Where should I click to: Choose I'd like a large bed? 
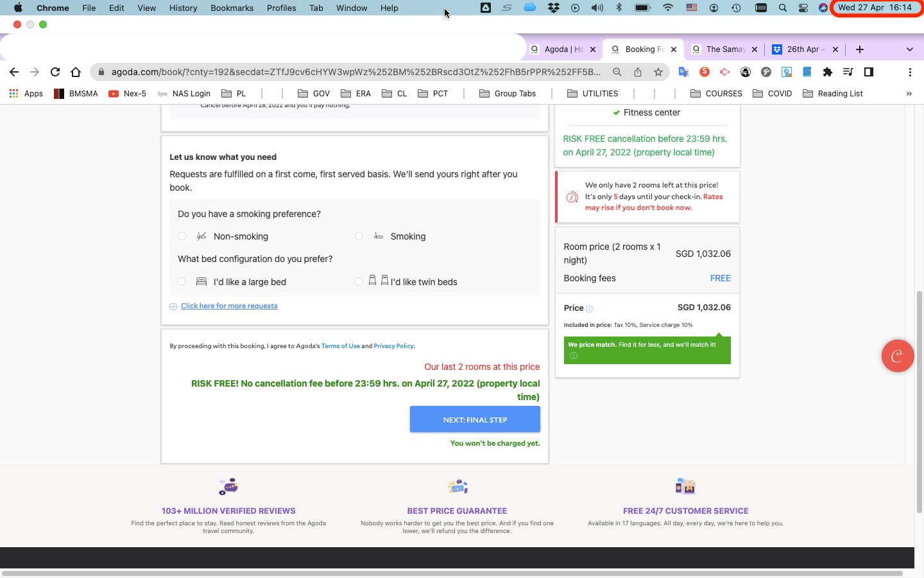point(182,282)
